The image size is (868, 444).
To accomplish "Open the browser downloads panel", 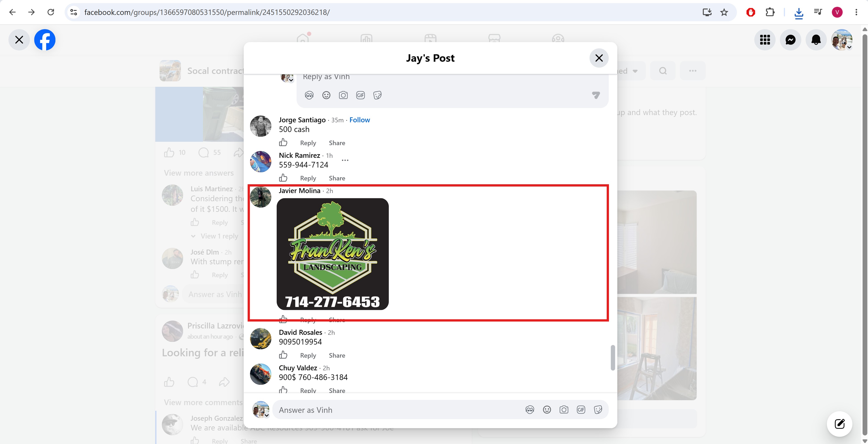I will tap(799, 13).
